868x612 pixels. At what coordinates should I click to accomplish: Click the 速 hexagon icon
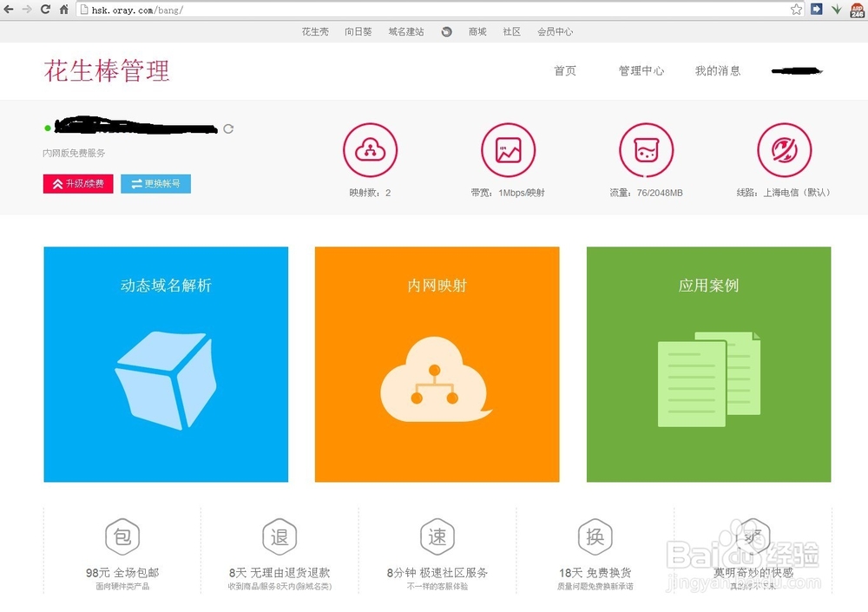pos(437,536)
